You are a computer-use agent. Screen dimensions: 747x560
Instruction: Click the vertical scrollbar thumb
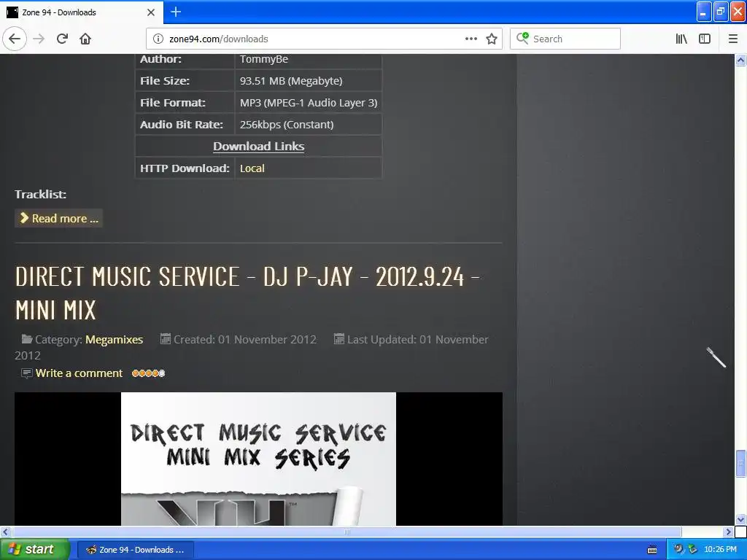(x=740, y=463)
